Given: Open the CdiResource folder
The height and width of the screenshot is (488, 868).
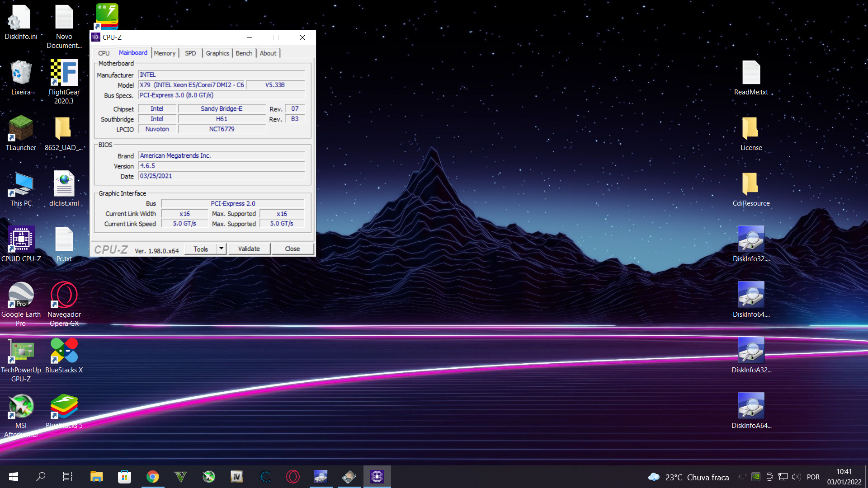Looking at the screenshot, I should tap(751, 189).
